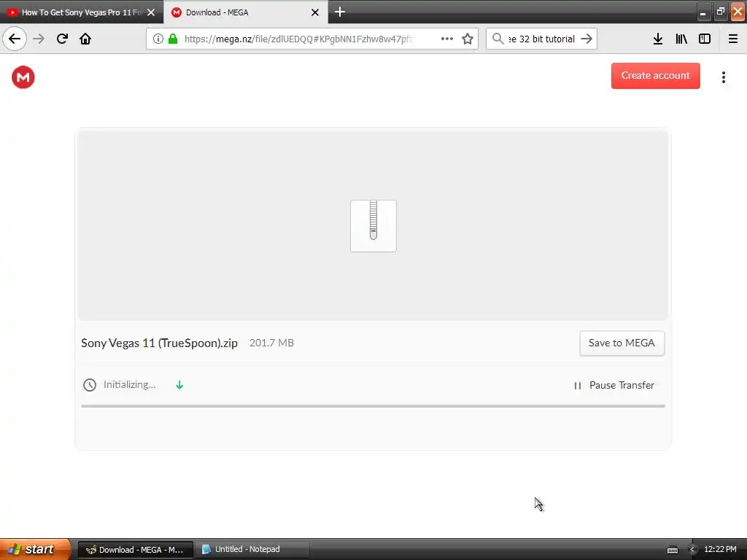
Task: Open the browser home page
Action: [x=85, y=39]
